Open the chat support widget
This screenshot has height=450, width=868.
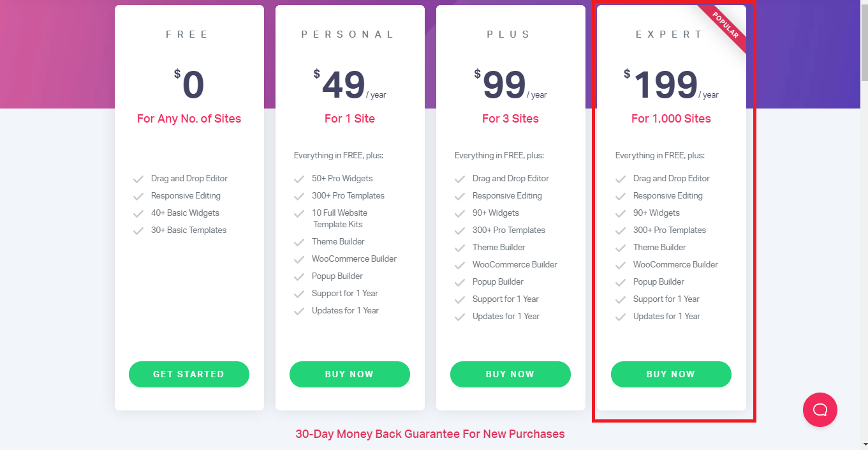(x=820, y=410)
